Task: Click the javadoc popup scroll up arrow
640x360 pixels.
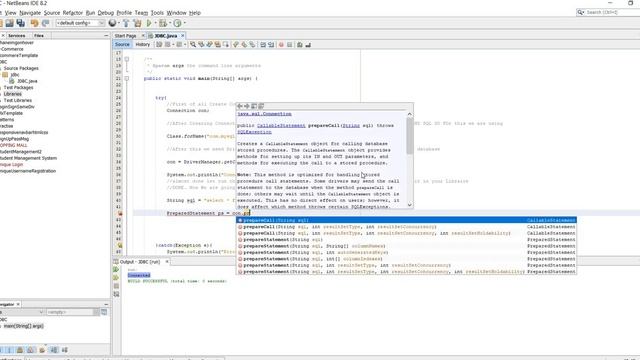Action: [x=409, y=114]
